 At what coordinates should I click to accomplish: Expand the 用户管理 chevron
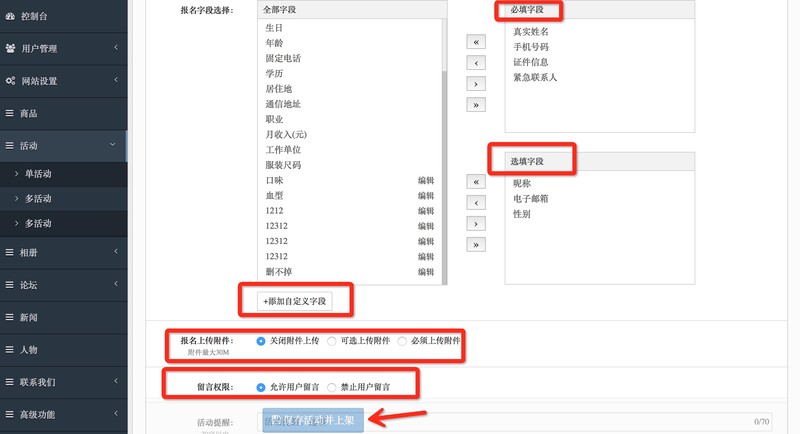(x=116, y=47)
